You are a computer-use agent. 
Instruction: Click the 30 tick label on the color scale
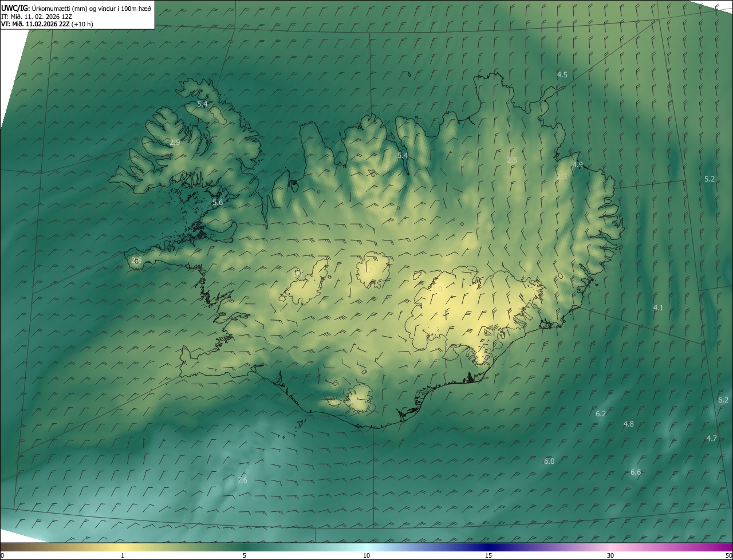click(x=610, y=555)
